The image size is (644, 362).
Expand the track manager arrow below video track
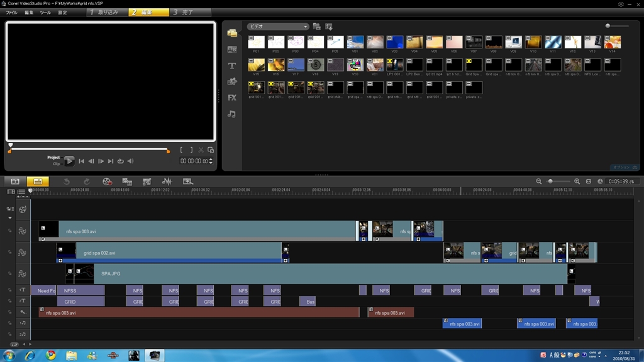10,218
